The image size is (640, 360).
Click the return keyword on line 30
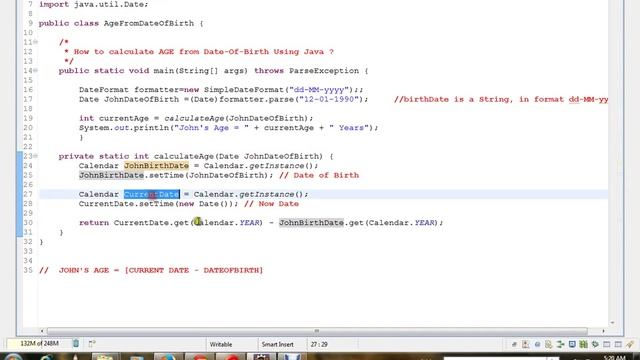click(x=94, y=223)
